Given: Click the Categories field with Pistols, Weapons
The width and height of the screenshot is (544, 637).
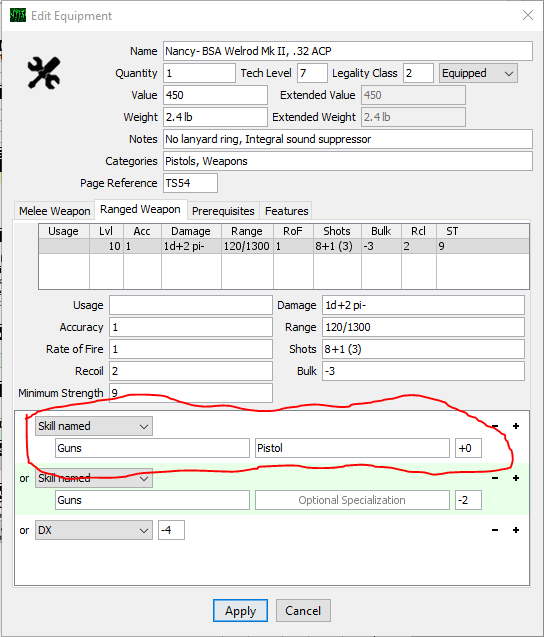Looking at the screenshot, I should [x=348, y=161].
